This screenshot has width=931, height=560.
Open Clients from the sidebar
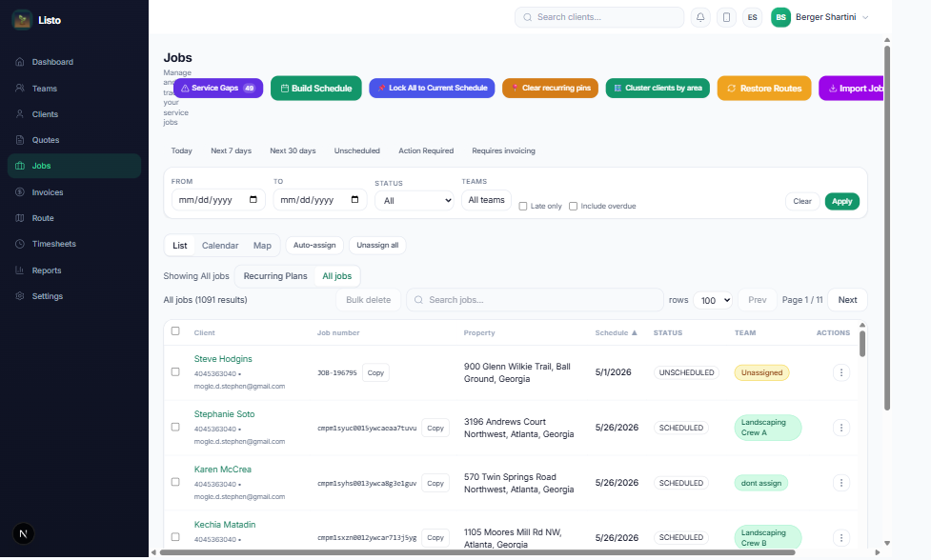click(x=74, y=114)
